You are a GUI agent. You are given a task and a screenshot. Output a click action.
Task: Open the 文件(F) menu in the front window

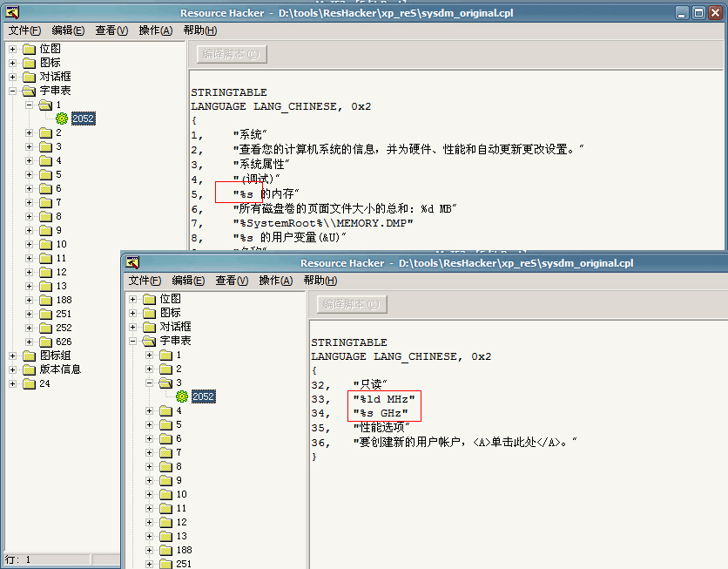[x=145, y=281]
